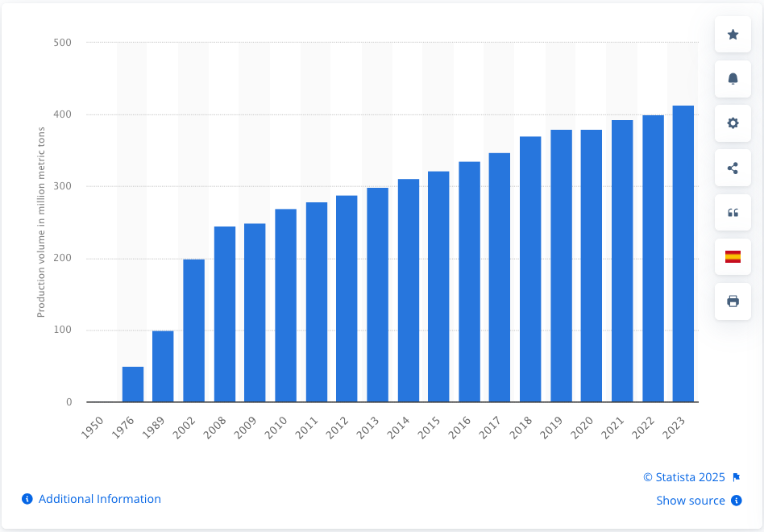764x532 pixels.
Task: Share the statistic with share icon
Action: pyautogui.click(x=733, y=168)
